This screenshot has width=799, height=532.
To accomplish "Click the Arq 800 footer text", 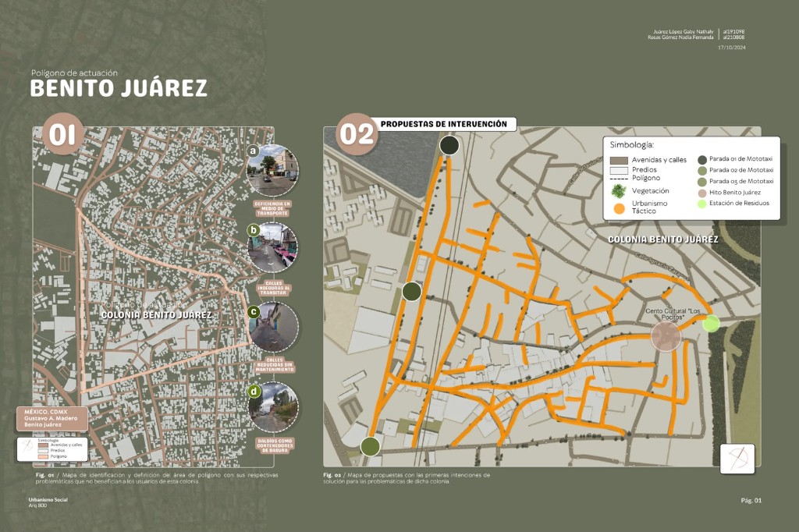I will [x=37, y=505].
